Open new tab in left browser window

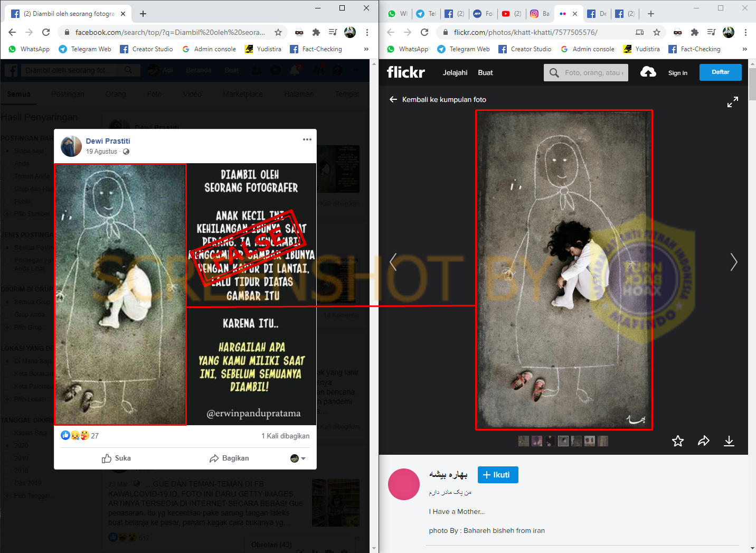click(143, 14)
